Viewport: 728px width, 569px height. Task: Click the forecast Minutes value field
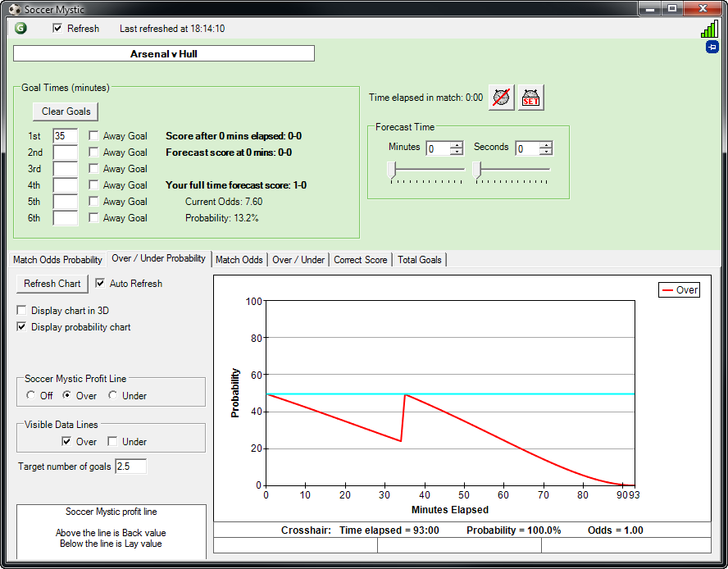(439, 148)
